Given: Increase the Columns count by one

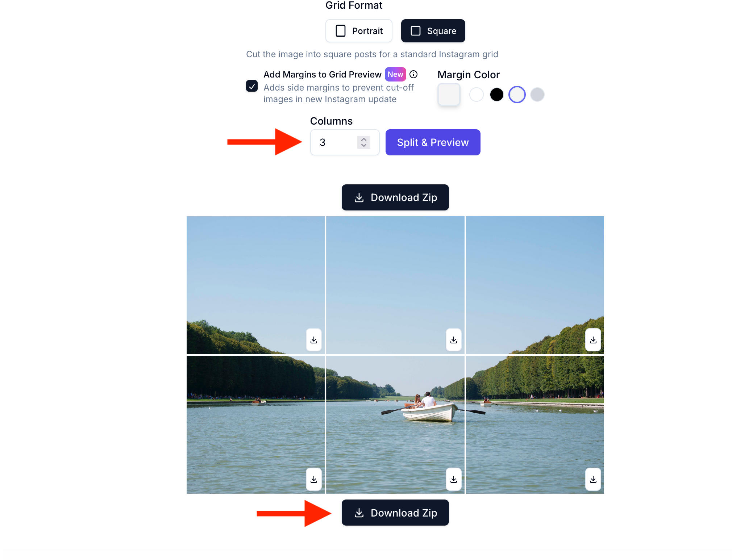Looking at the screenshot, I should tap(364, 139).
